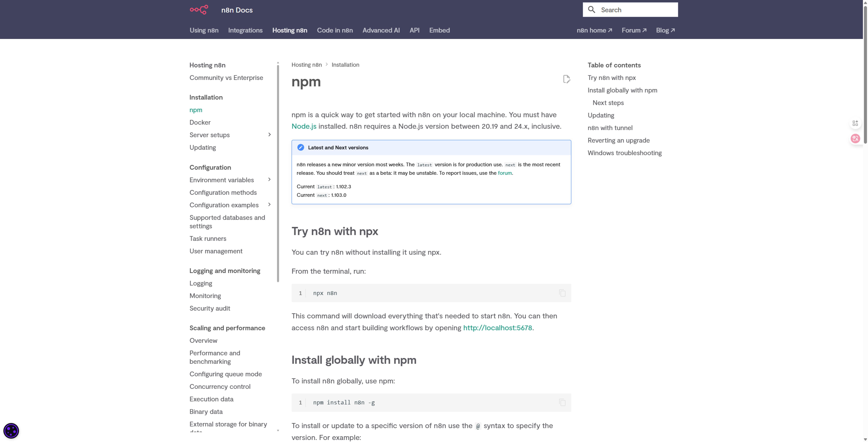Image resolution: width=868 pixels, height=442 pixels.
Task: Click the grid apps icon on right edge
Action: [x=855, y=124]
